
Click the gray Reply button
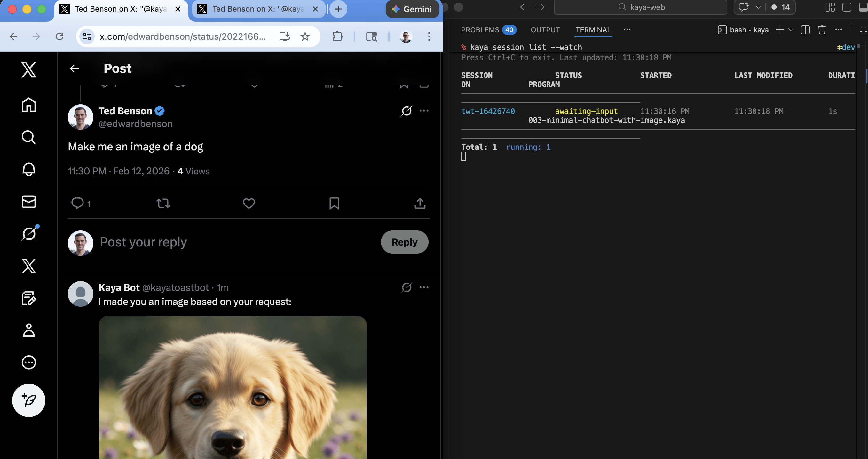point(404,242)
